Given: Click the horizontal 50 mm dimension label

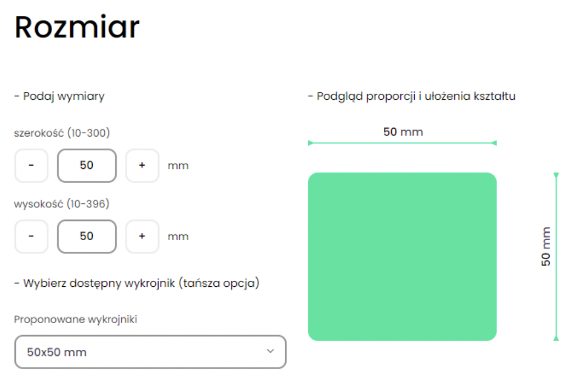Looking at the screenshot, I should pos(403,132).
